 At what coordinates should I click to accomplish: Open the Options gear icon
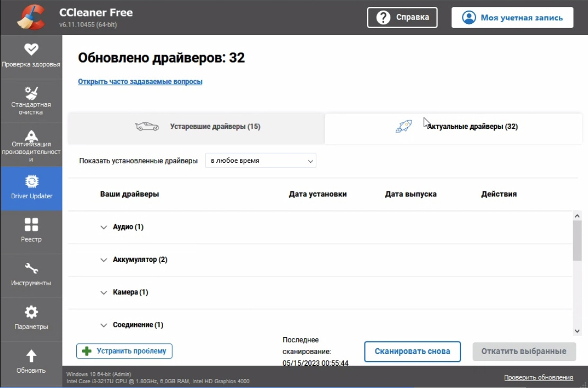[x=31, y=312]
